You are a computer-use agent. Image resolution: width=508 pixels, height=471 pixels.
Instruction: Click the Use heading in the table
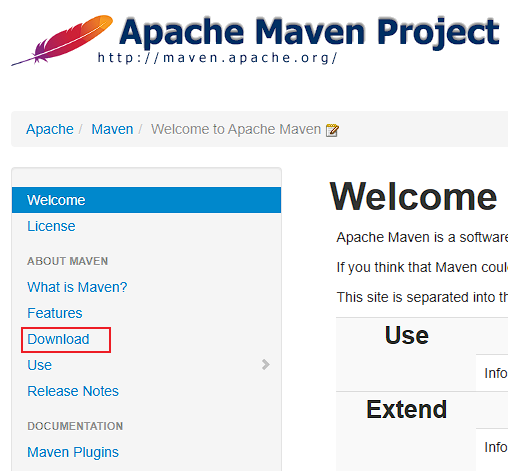click(x=407, y=335)
